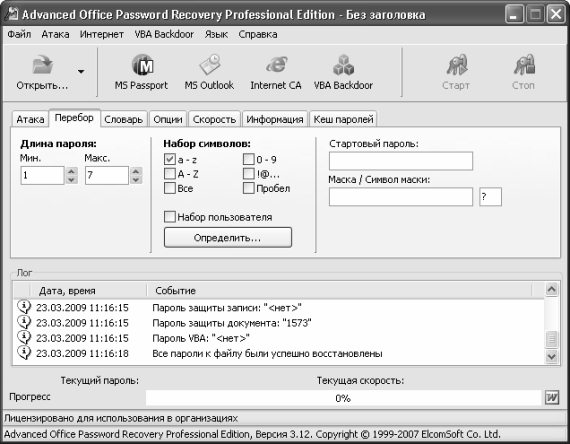The image size is (570, 444).
Task: Check the Набор пользователя option
Action: (x=170, y=217)
